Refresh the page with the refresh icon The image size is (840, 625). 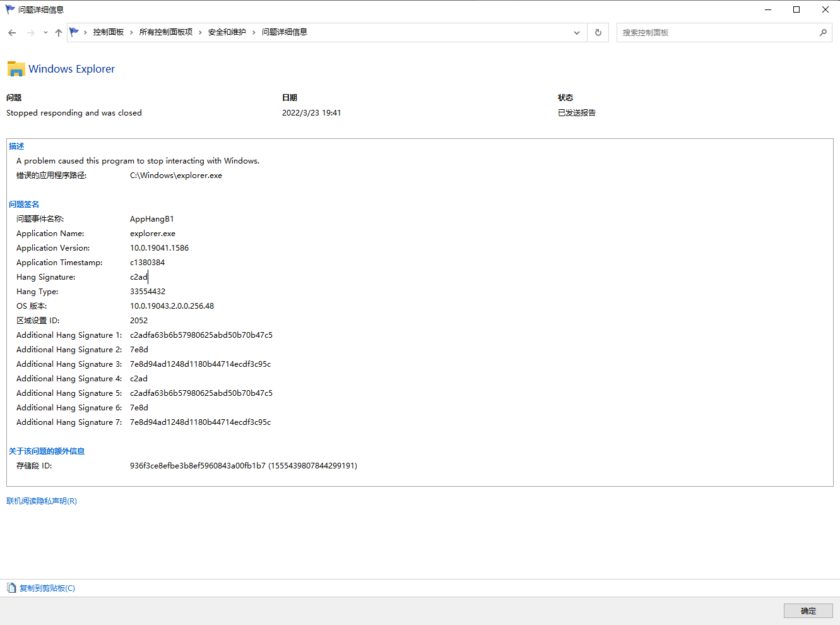coord(598,33)
